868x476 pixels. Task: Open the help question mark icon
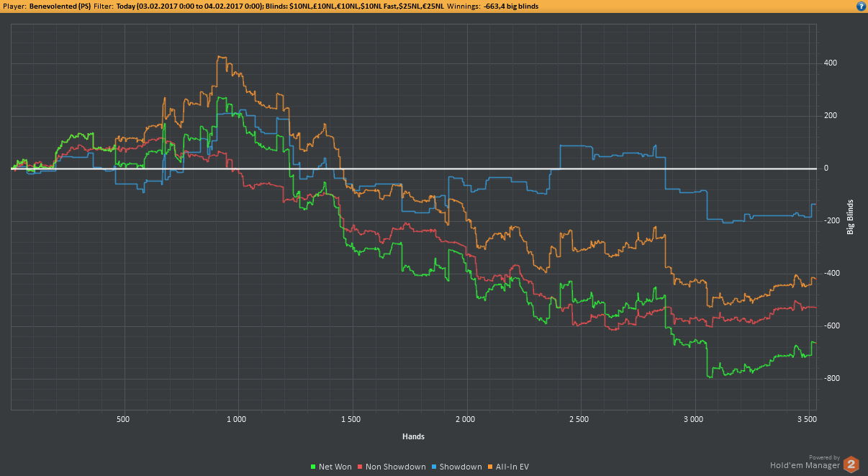pos(861,6)
